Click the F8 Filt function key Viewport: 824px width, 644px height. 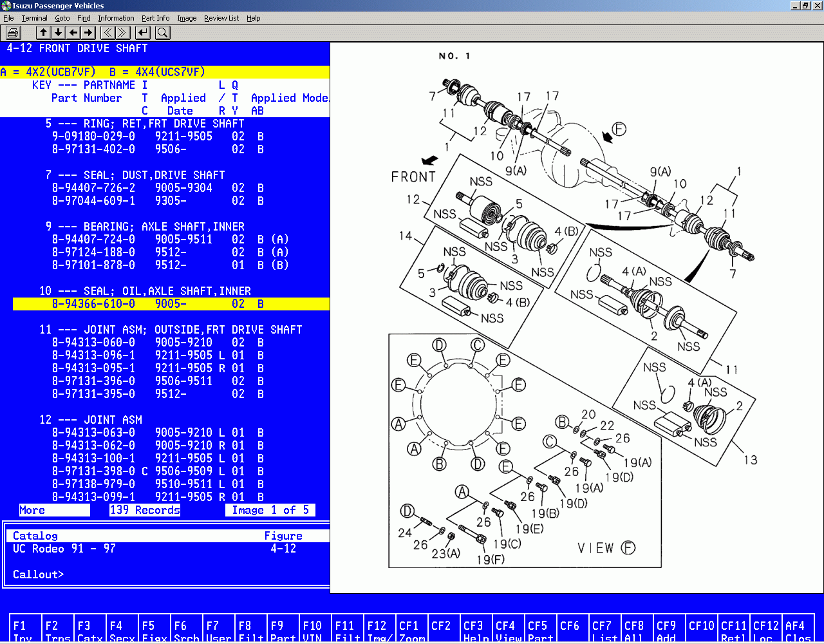[x=250, y=629]
